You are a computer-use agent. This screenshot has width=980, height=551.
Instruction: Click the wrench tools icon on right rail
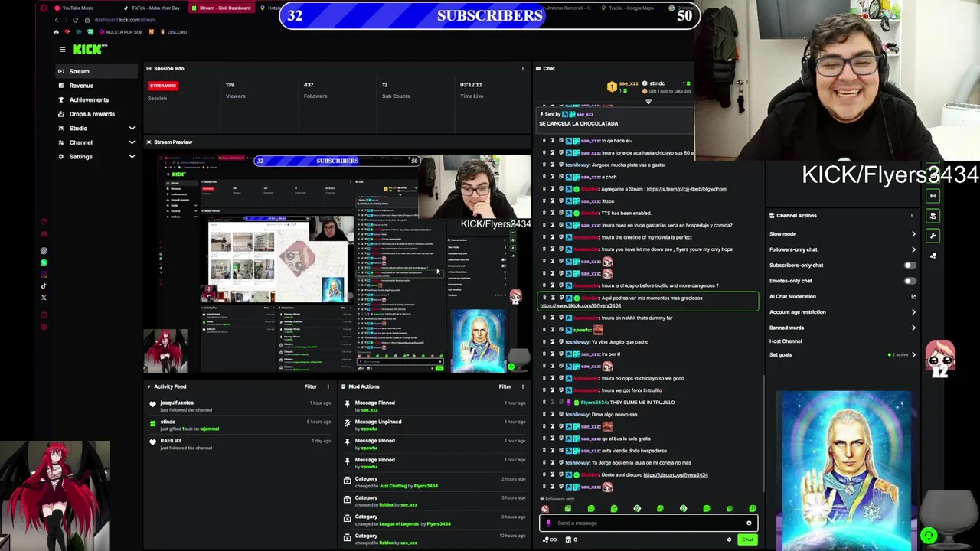(x=933, y=236)
